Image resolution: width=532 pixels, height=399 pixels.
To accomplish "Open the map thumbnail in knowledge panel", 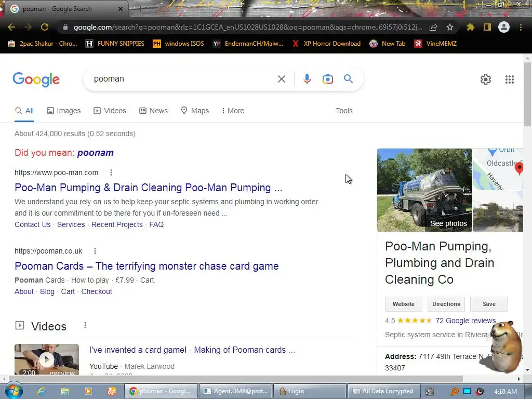I will point(498,169).
